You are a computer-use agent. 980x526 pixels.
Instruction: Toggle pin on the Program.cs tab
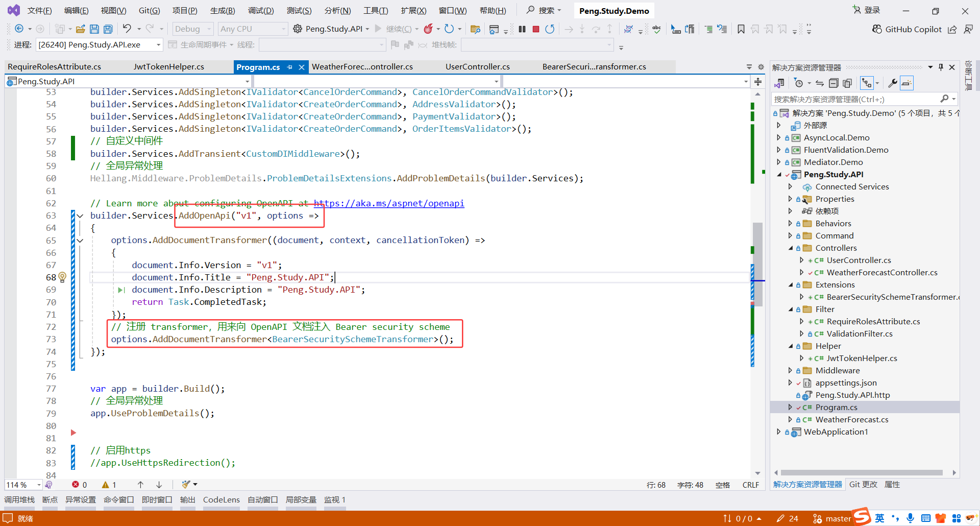tap(290, 67)
